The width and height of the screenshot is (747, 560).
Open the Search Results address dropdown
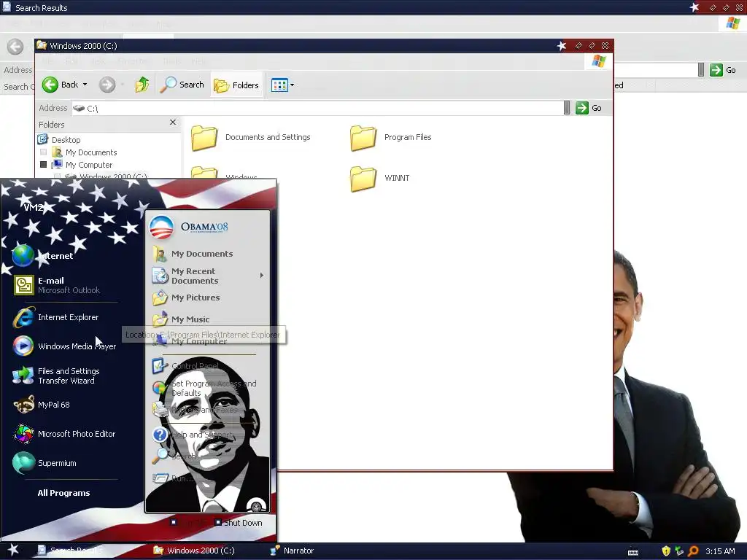[x=701, y=70]
